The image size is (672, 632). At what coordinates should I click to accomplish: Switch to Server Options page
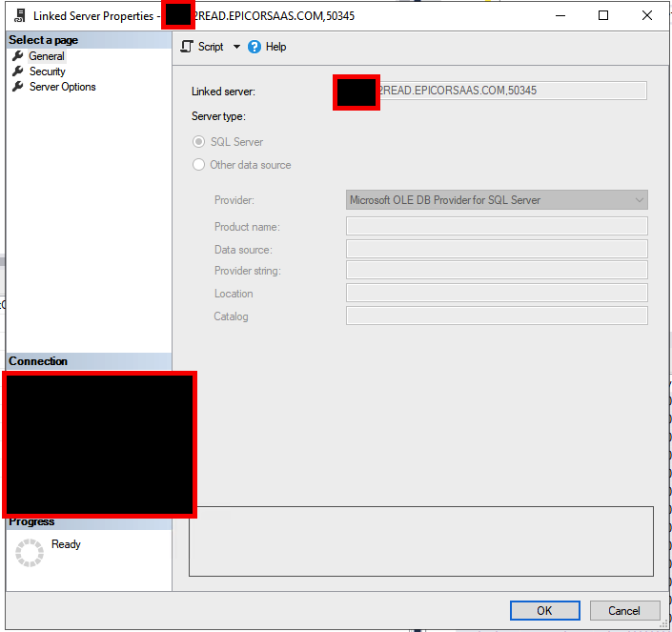tap(62, 87)
